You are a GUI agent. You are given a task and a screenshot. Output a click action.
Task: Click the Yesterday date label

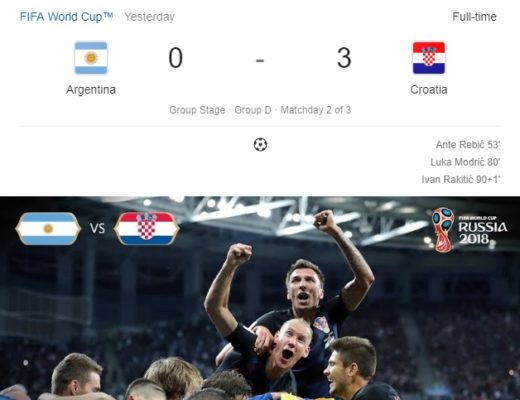tap(149, 17)
